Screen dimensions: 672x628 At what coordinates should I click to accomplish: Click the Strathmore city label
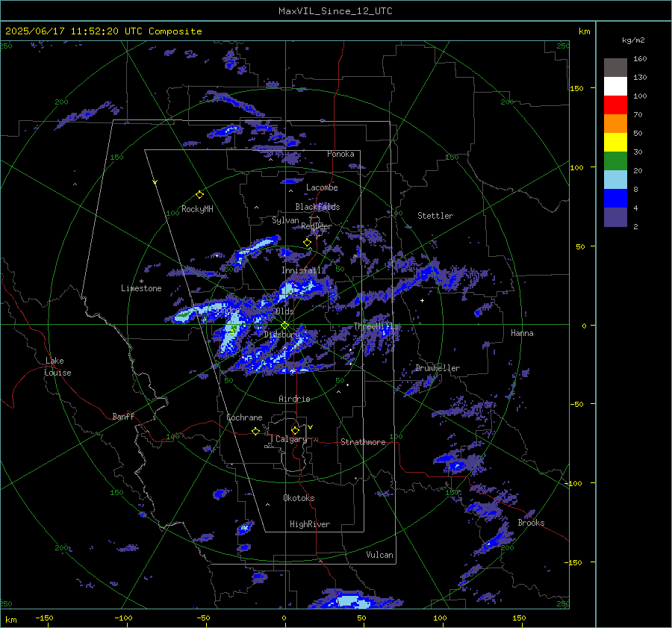(363, 442)
